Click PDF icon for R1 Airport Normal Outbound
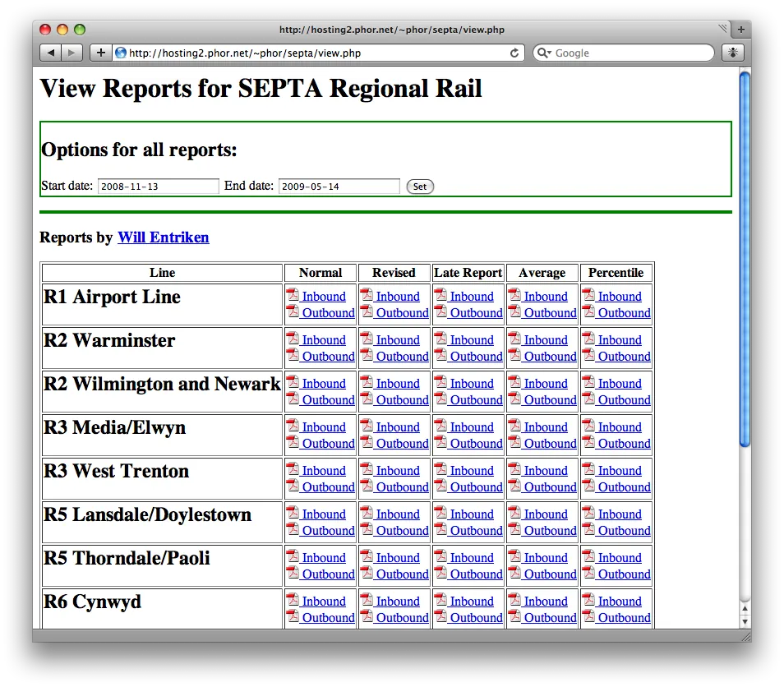The image size is (784, 687). pyautogui.click(x=293, y=311)
